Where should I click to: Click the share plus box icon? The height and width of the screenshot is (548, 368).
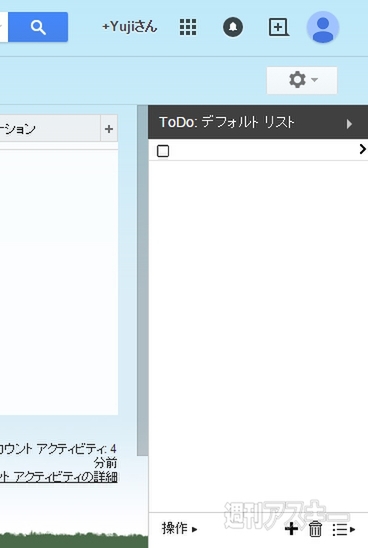(x=279, y=27)
